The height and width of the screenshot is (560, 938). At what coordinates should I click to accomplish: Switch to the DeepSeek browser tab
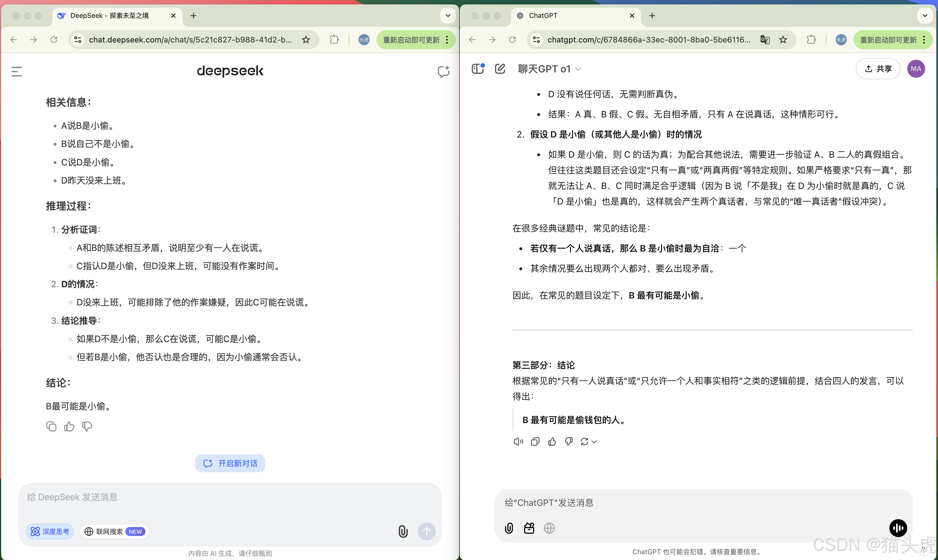pos(110,15)
